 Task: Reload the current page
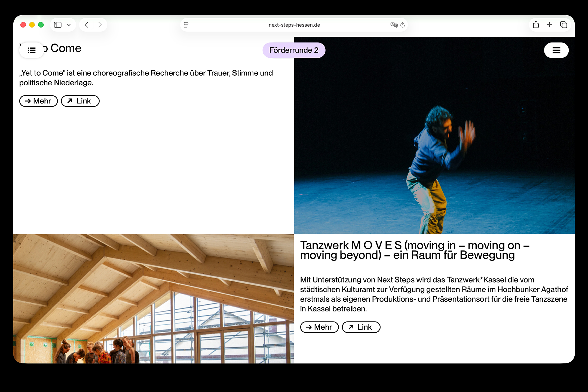[x=403, y=25]
